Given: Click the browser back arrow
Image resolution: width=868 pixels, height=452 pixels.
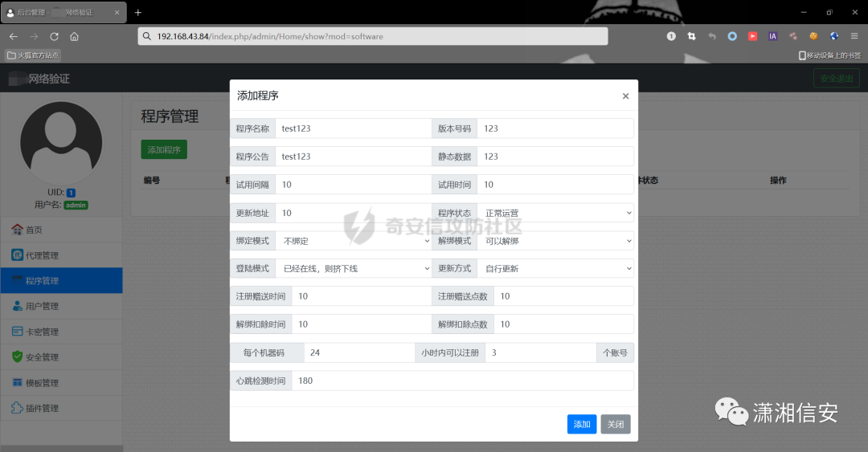Looking at the screenshot, I should (x=14, y=36).
